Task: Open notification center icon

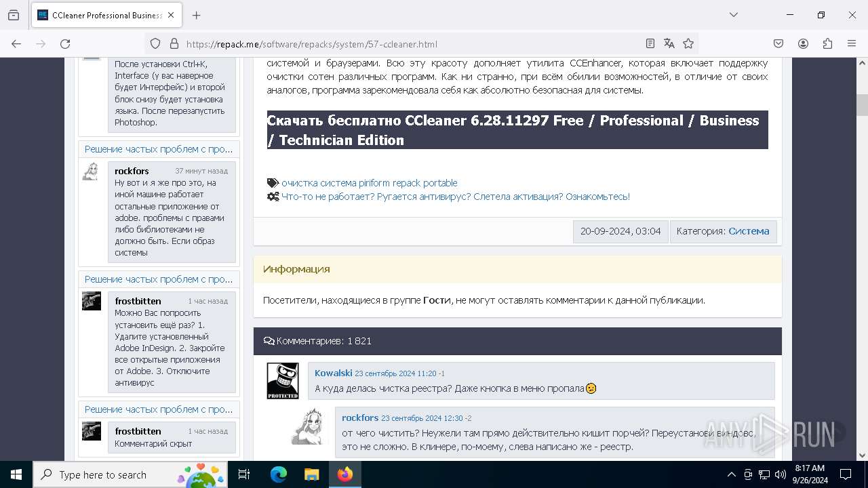Action: pyautogui.click(x=846, y=474)
